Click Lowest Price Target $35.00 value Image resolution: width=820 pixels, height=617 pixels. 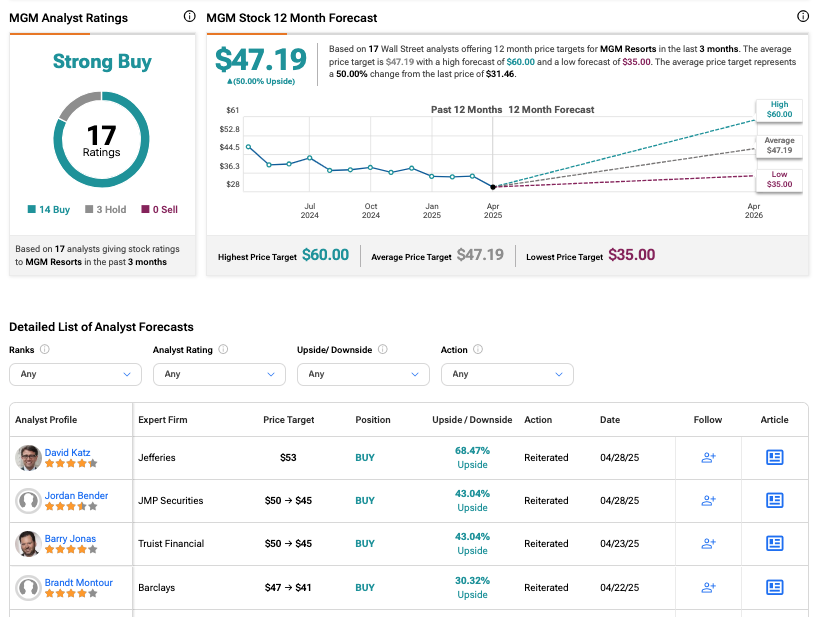tap(631, 255)
